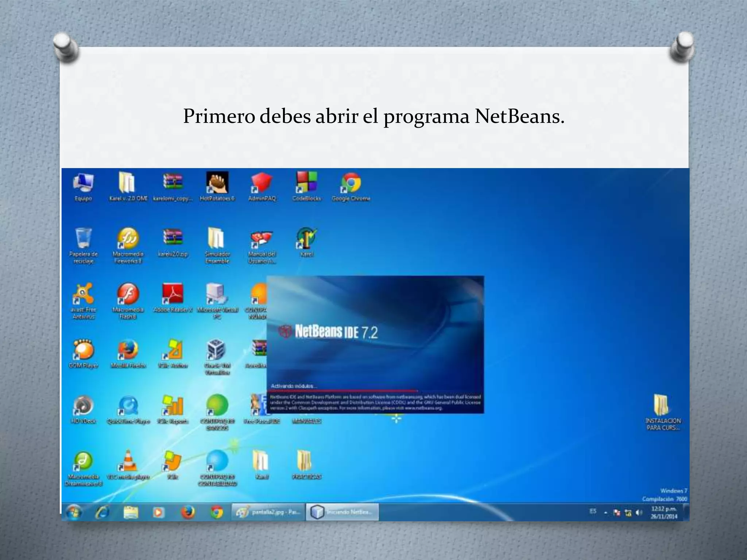This screenshot has height=560, width=747.
Task: Open the CodeBlocks desktop shortcut
Action: click(306, 187)
